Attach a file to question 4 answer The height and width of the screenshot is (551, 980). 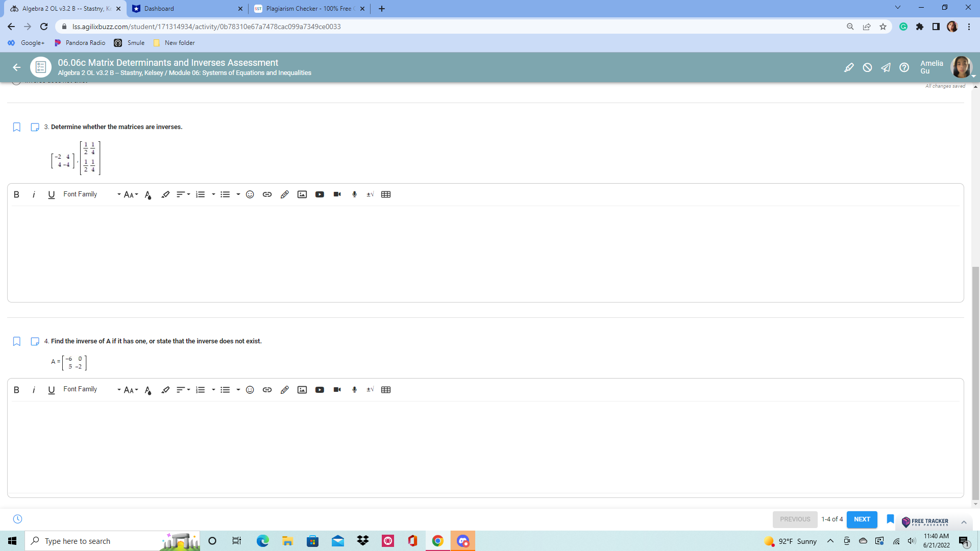click(284, 389)
